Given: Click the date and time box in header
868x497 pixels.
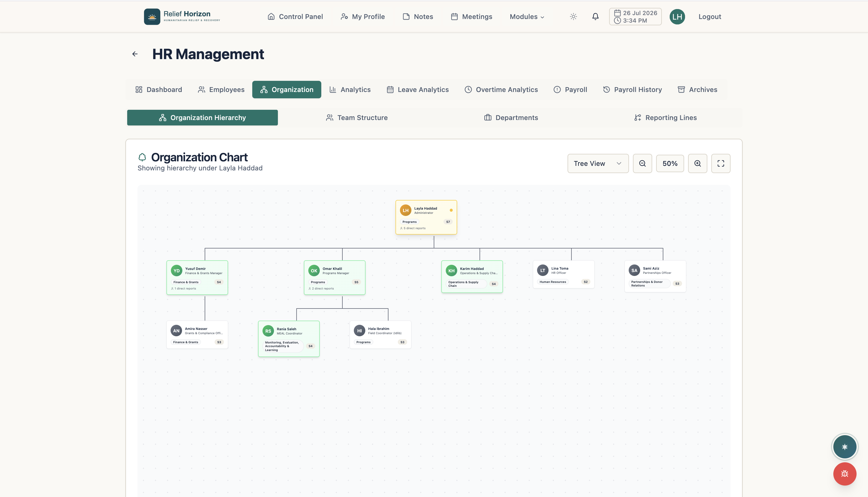Looking at the screenshot, I should point(635,17).
